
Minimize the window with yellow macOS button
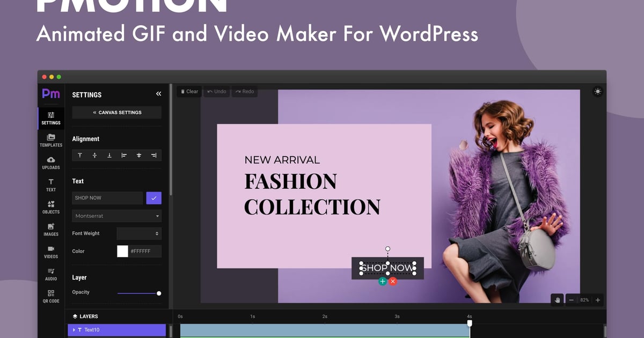pyautogui.click(x=52, y=77)
